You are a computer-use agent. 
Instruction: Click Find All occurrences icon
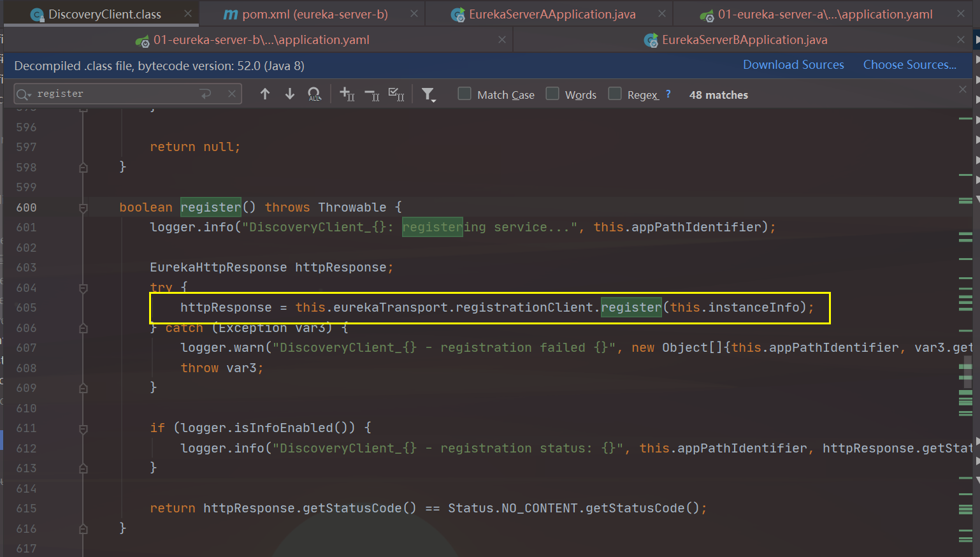pos(315,94)
